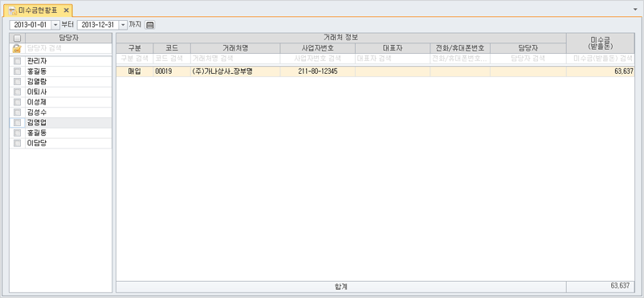Viewport: 644px width, 298px height.
Task: Open the tab list arrow at top right
Action: 636,9
